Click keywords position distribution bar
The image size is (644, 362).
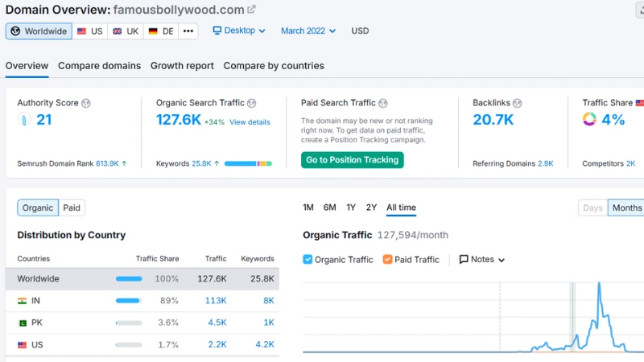tap(248, 163)
